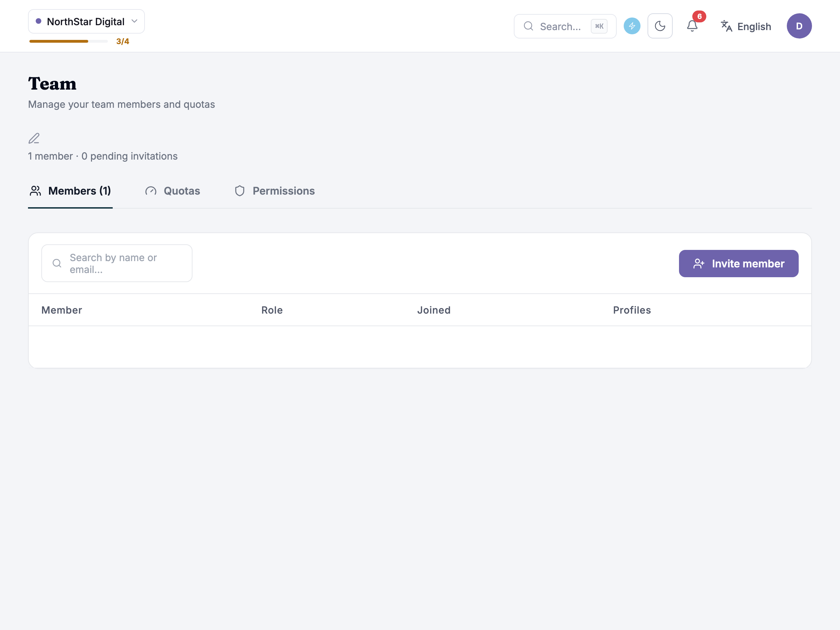Open the English language selector
Screen dimensions: 840x630
pos(746,27)
